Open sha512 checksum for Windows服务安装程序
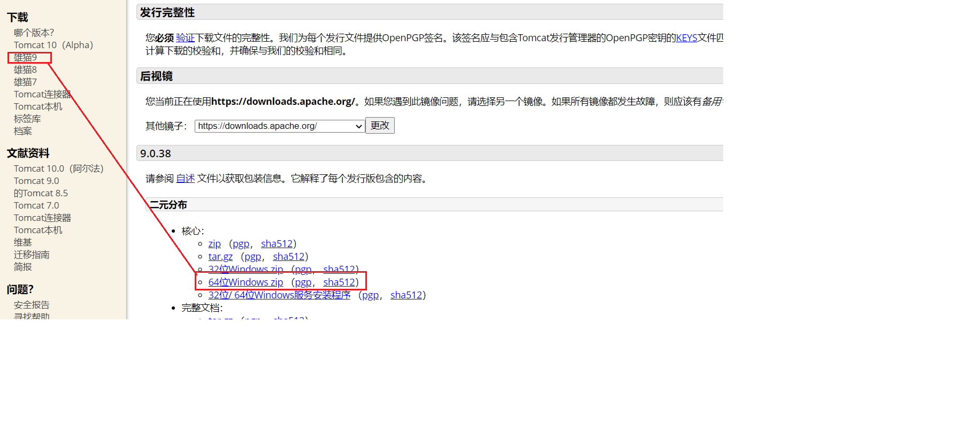The height and width of the screenshot is (438, 980). click(x=406, y=295)
